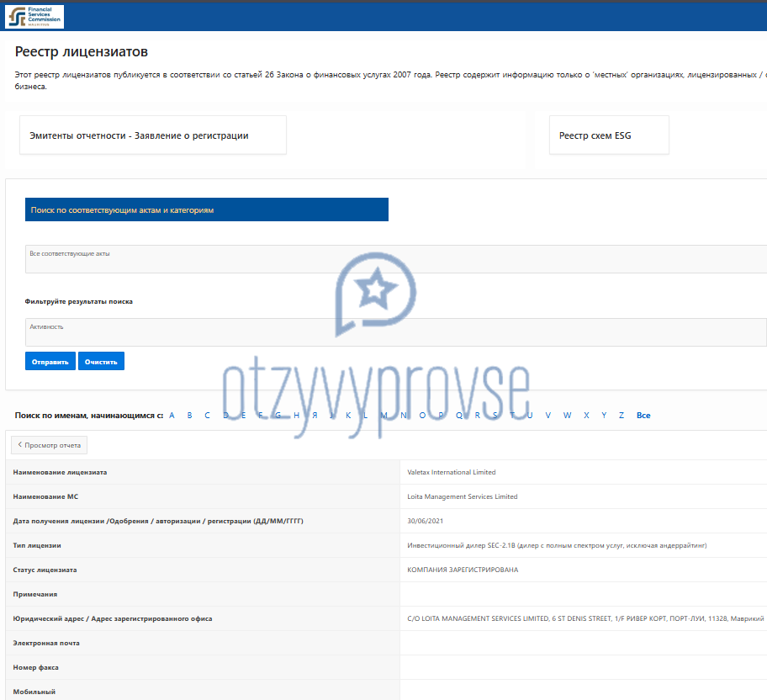This screenshot has height=700, width=767.
Task: Go back via 'Просмотр отчета' button
Action: point(50,445)
